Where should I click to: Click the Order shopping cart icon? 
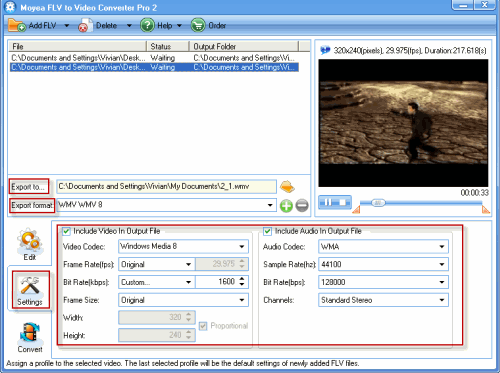coord(198,25)
